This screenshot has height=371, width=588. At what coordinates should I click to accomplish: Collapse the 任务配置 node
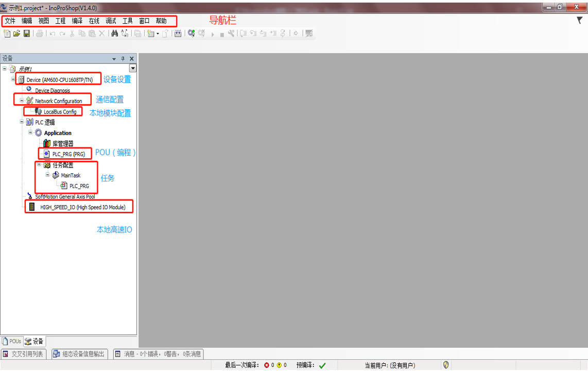click(39, 164)
